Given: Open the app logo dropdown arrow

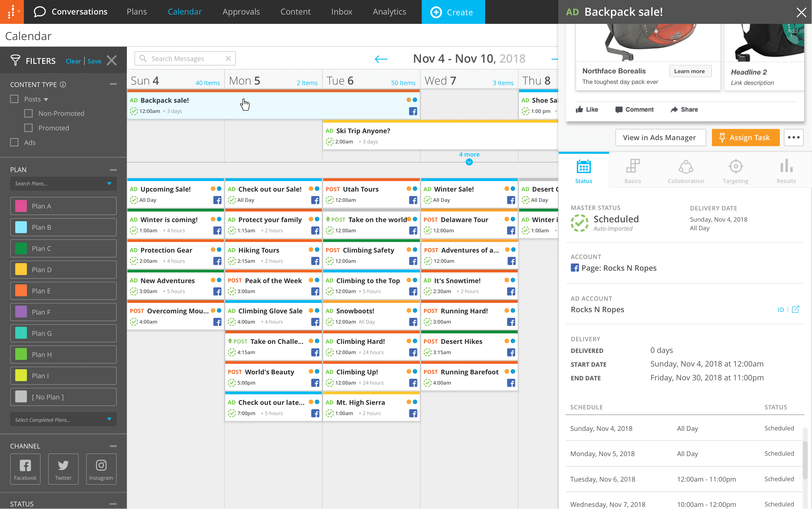Looking at the screenshot, I should pos(19,11).
